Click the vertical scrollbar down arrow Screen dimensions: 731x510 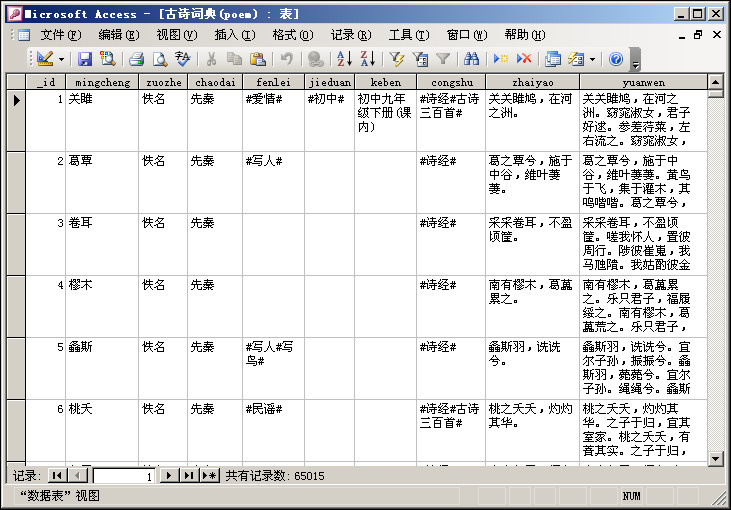[x=715, y=459]
